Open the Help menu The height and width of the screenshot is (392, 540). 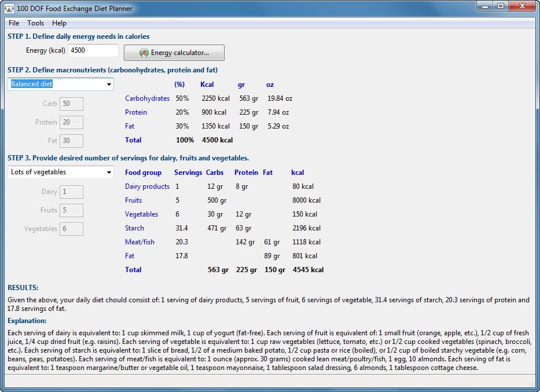click(x=59, y=23)
